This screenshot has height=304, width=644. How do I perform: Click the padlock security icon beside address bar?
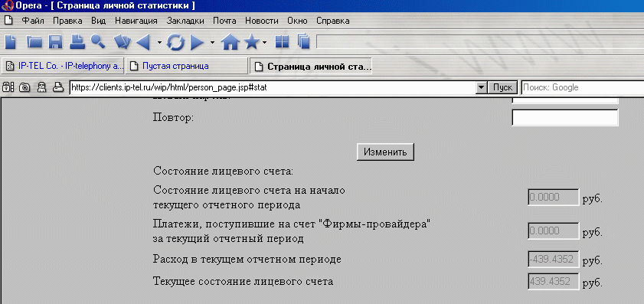click(x=8, y=87)
